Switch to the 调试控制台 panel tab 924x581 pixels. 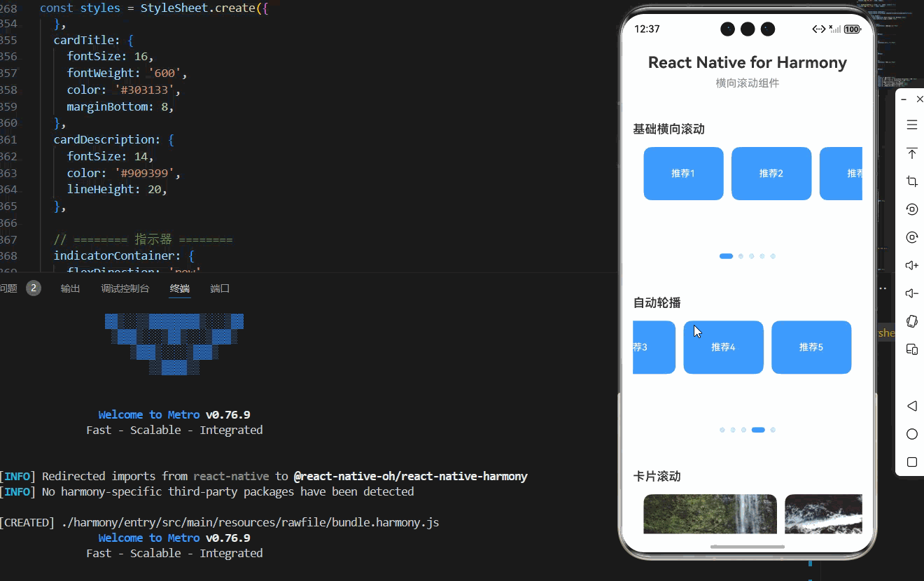pyautogui.click(x=125, y=288)
